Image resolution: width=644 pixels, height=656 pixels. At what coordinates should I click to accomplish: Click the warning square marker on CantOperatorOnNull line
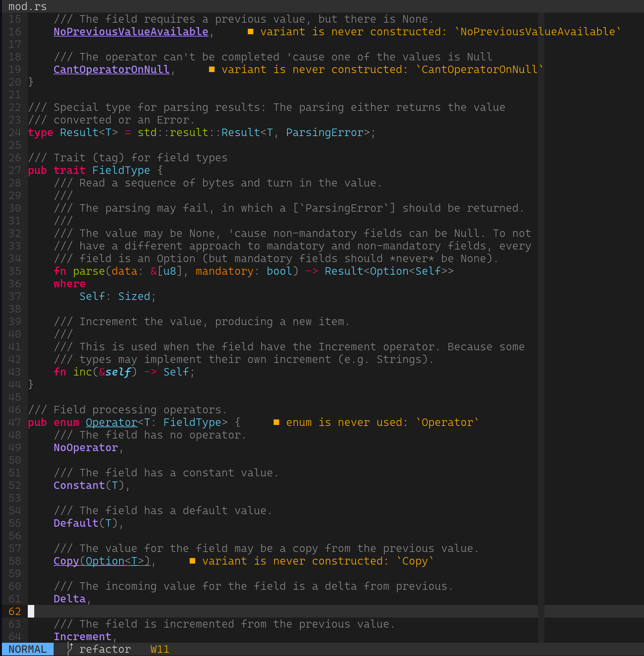[212, 69]
